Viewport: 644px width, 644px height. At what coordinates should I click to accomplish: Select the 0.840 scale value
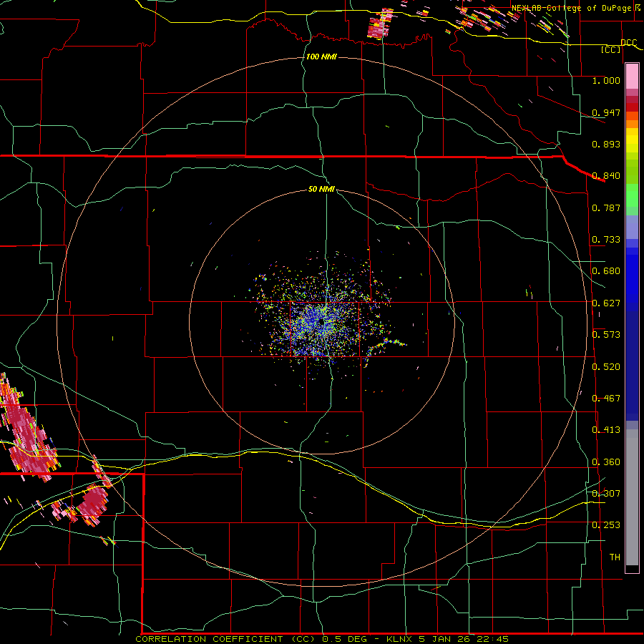point(606,176)
